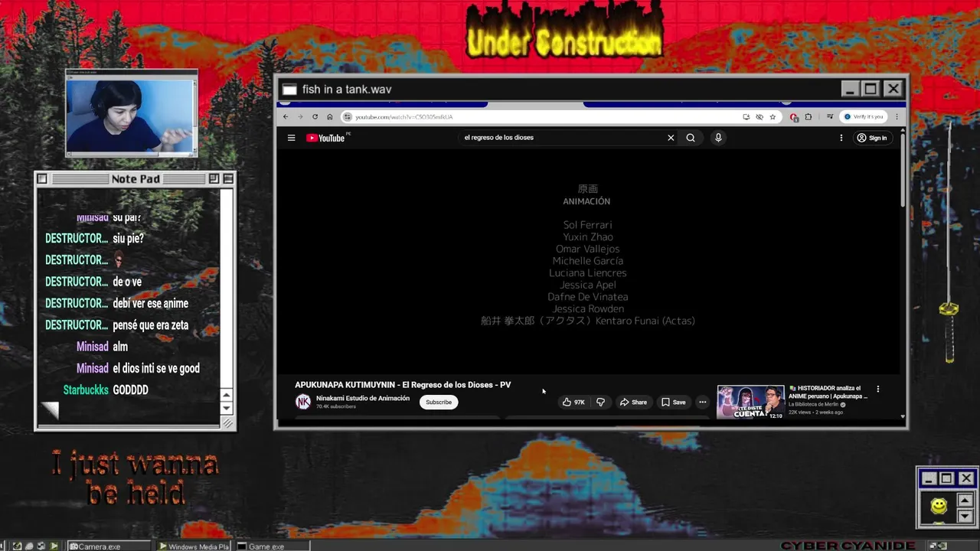Click the smiley face in small window
The width and height of the screenshot is (980, 551).
[x=939, y=506]
